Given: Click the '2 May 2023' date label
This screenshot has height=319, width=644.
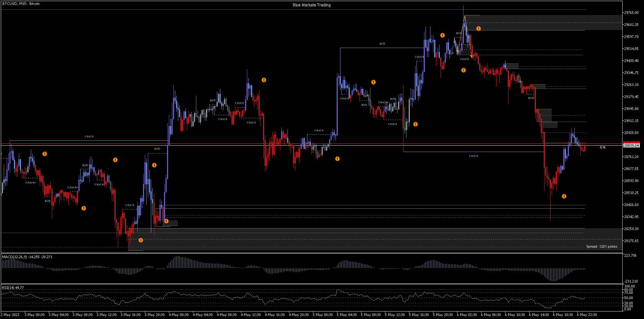Looking at the screenshot, I should coord(10,315).
